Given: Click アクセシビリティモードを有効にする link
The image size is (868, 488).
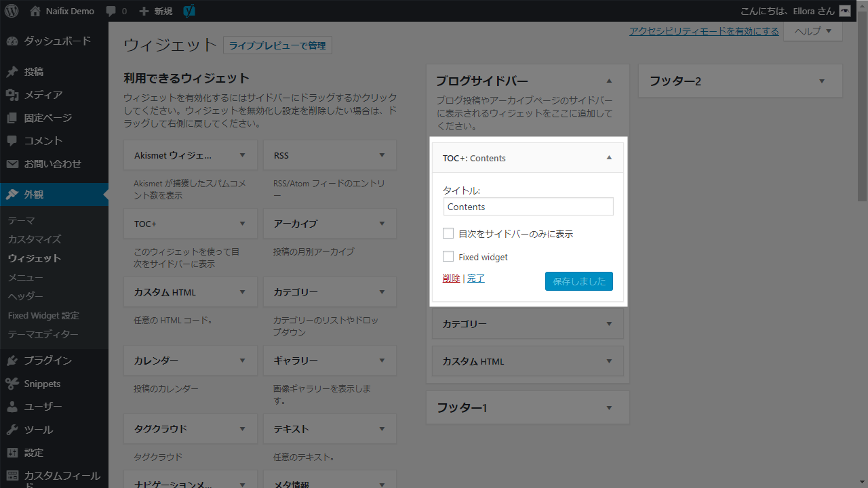Looking at the screenshot, I should 704,31.
